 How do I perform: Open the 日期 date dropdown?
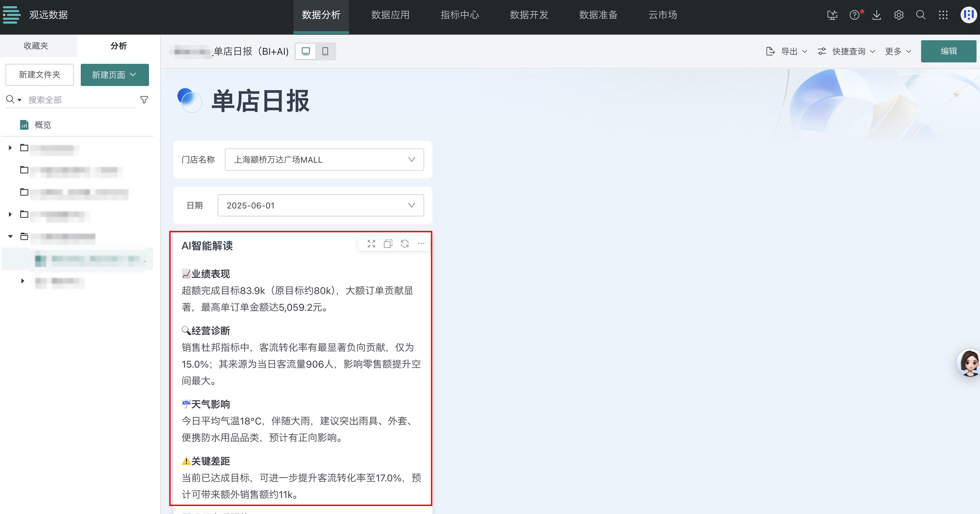click(x=320, y=205)
